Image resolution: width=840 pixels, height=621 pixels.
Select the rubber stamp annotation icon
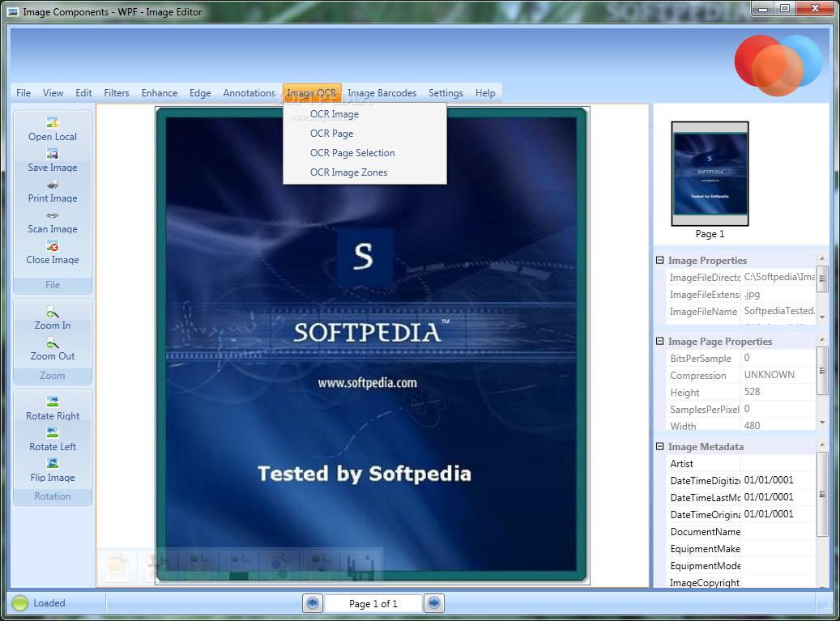[x=158, y=567]
